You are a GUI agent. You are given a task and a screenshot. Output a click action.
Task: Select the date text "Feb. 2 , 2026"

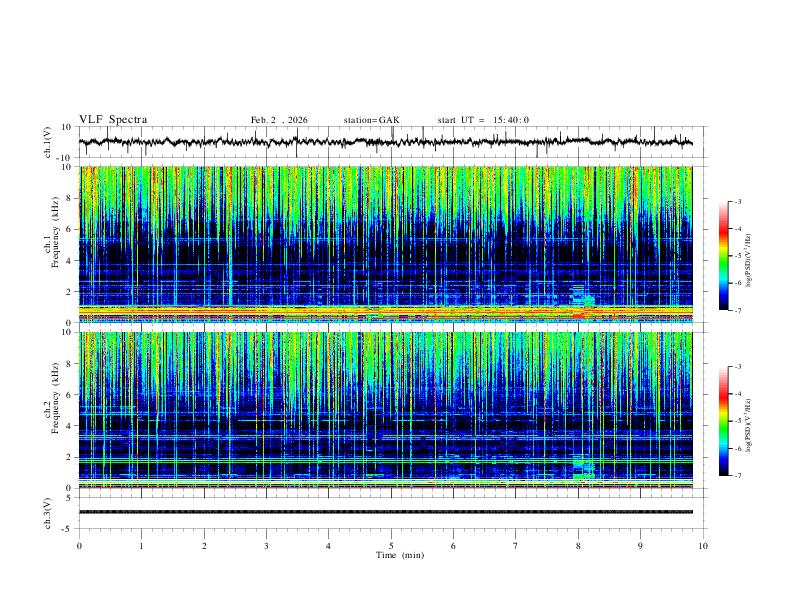click(279, 120)
